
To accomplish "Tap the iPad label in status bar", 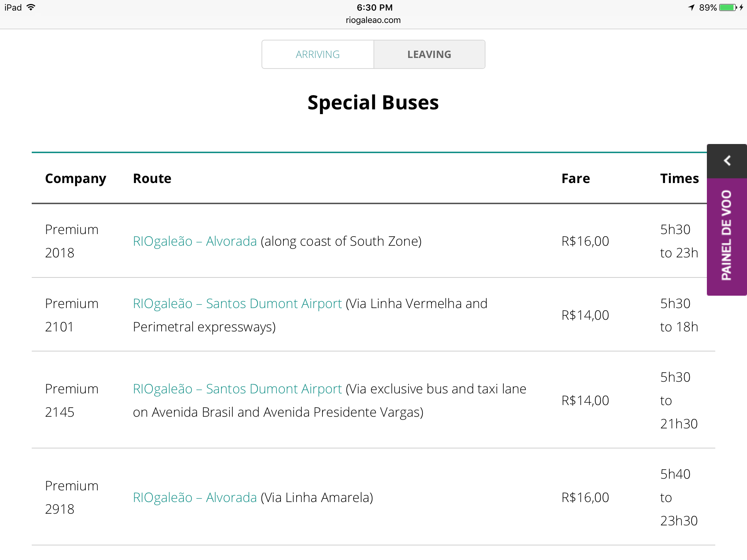I will coord(13,8).
